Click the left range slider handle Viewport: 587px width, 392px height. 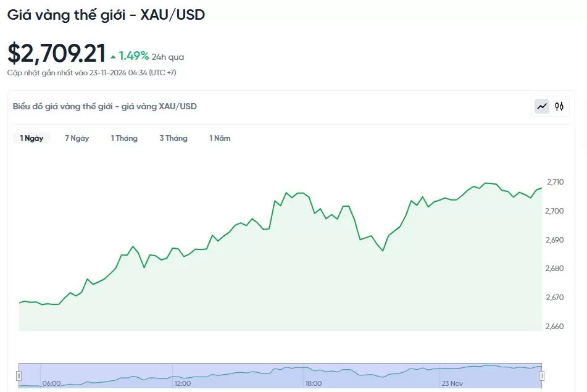pos(19,375)
